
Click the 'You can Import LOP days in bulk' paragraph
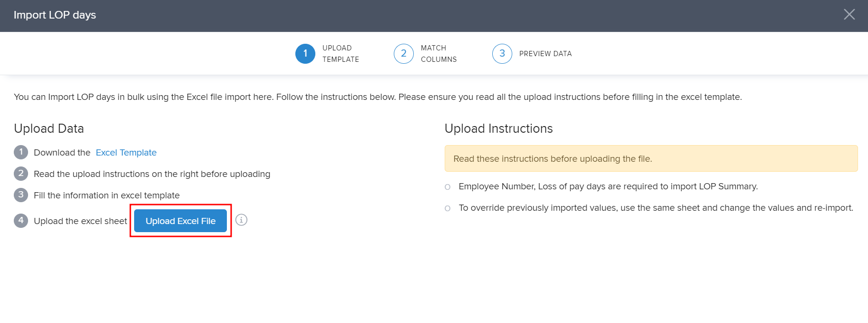378,97
